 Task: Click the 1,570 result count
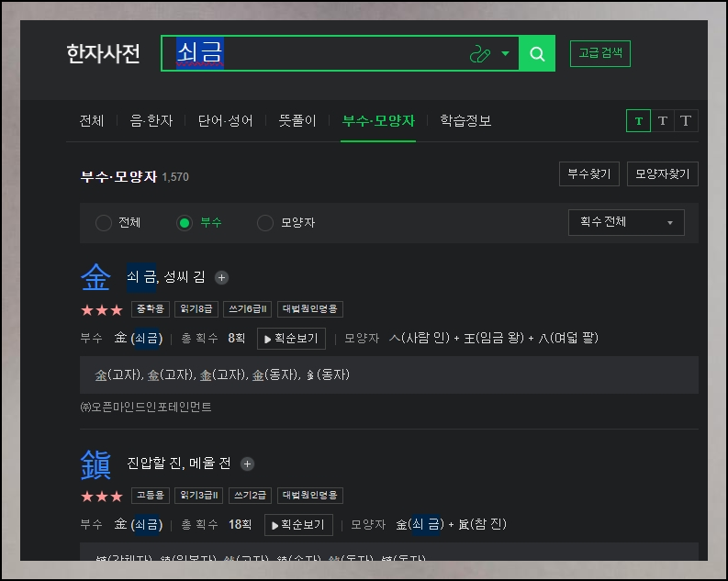(x=175, y=177)
